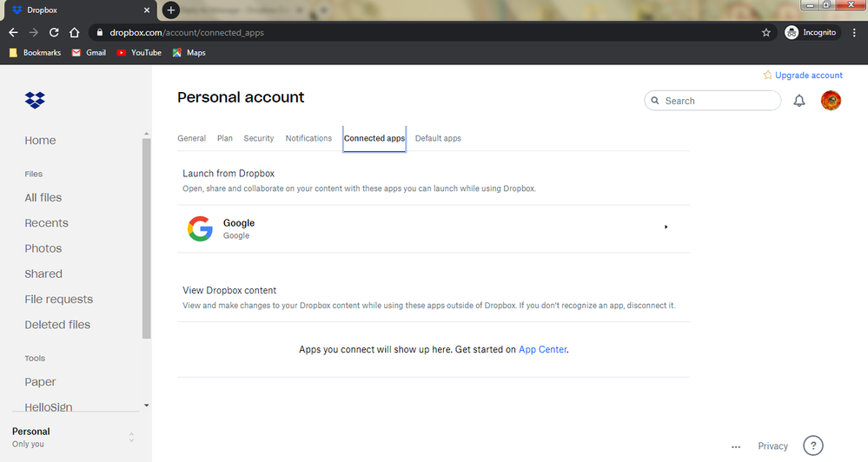Open Deleted files in the sidebar
Viewport: 868px width, 462px height.
click(57, 325)
